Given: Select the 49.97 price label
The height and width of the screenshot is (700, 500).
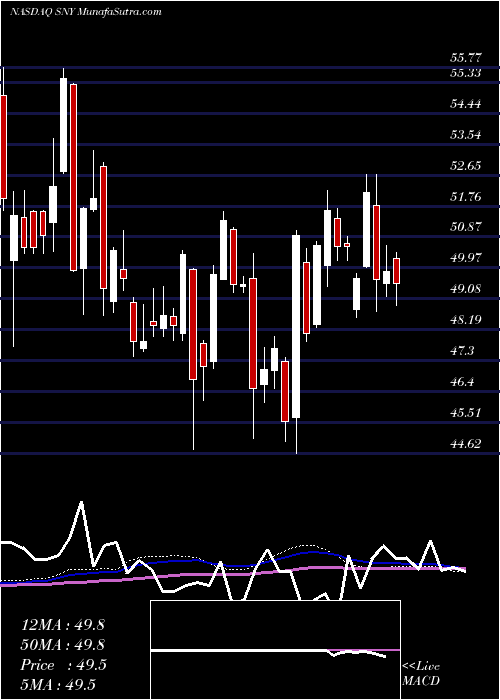Looking at the screenshot, I should click(x=466, y=258).
